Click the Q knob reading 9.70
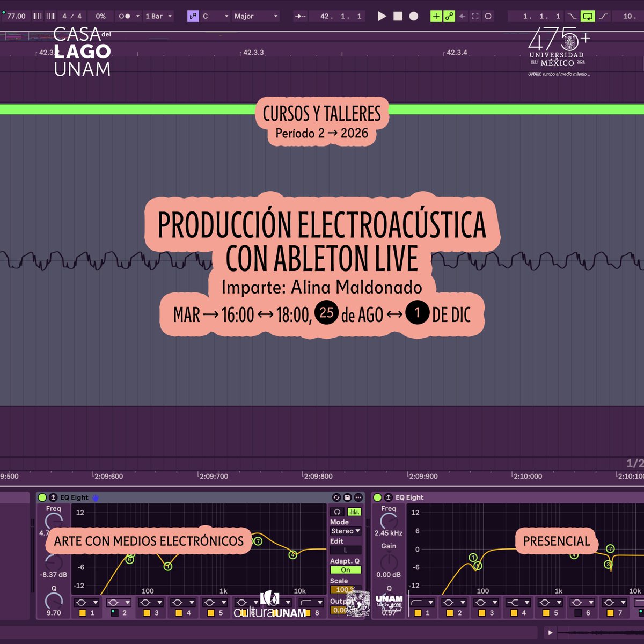The width and height of the screenshot is (644, 644). (x=54, y=601)
